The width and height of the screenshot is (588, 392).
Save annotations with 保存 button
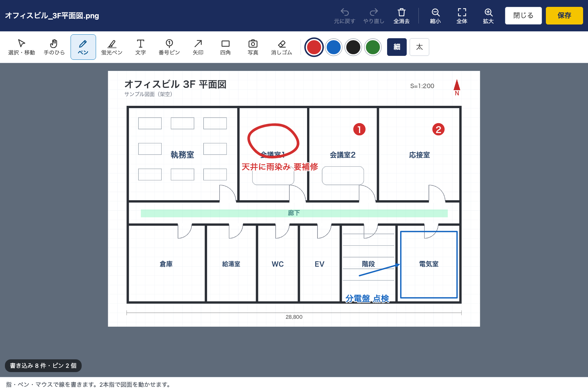point(564,16)
